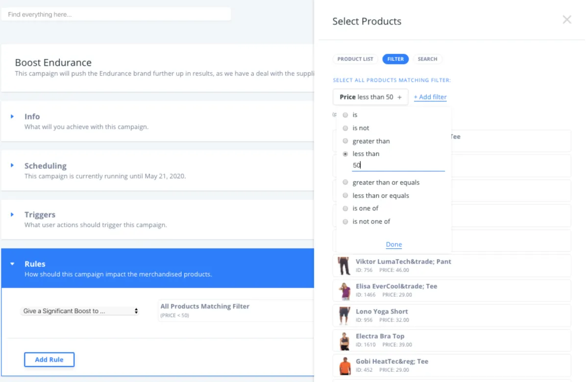The height and width of the screenshot is (382, 588).
Task: Switch to the Product List tab
Action: pos(355,59)
